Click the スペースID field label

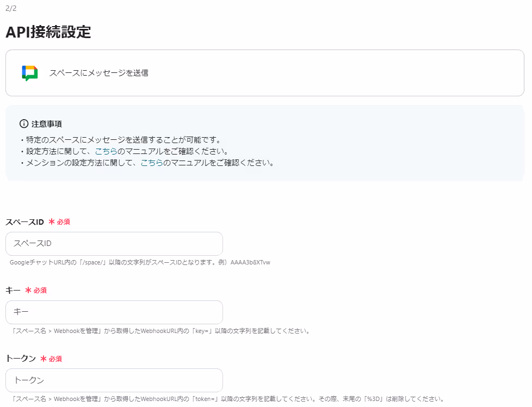25,222
